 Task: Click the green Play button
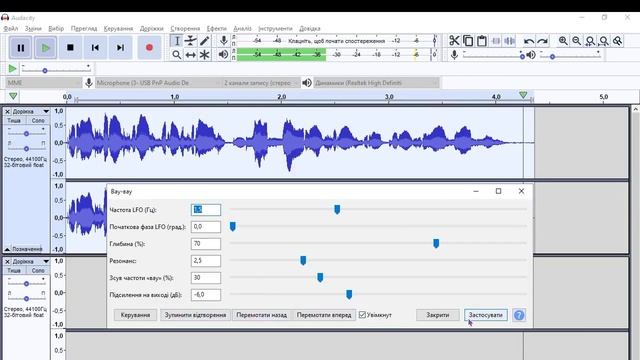(45, 48)
